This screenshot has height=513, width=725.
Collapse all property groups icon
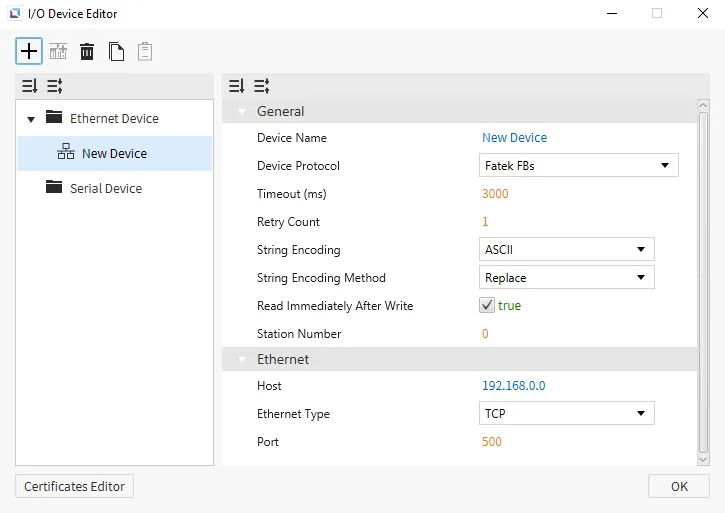pyautogui.click(x=236, y=86)
